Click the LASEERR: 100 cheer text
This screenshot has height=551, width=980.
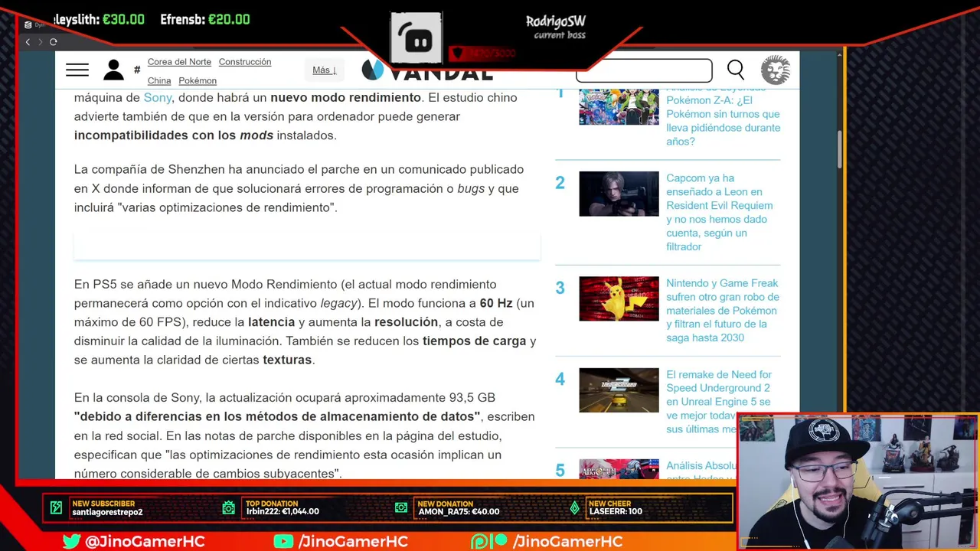pyautogui.click(x=615, y=512)
